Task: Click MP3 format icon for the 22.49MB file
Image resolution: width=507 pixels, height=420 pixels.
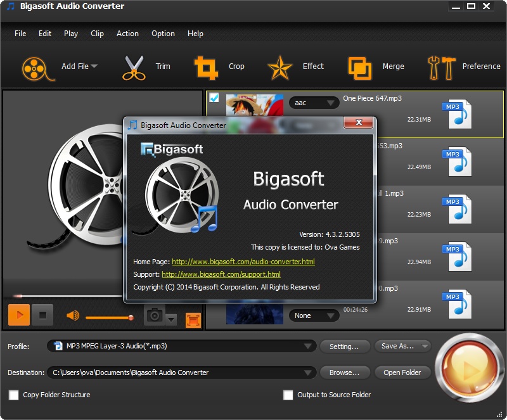Action: [457, 162]
